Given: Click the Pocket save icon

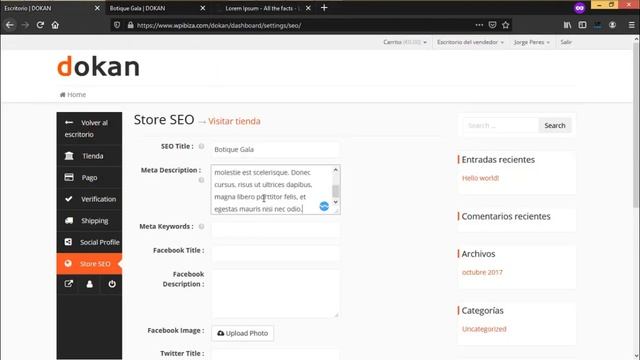Looking at the screenshot, I should point(492,25).
